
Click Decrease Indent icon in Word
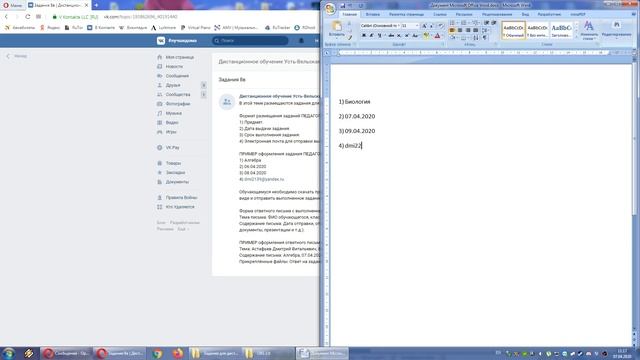click(x=487, y=22)
